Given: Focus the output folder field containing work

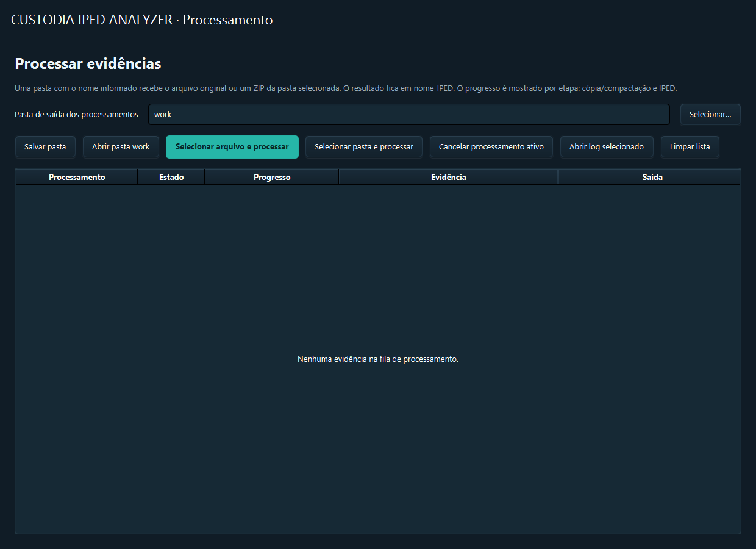Looking at the screenshot, I should click(409, 115).
